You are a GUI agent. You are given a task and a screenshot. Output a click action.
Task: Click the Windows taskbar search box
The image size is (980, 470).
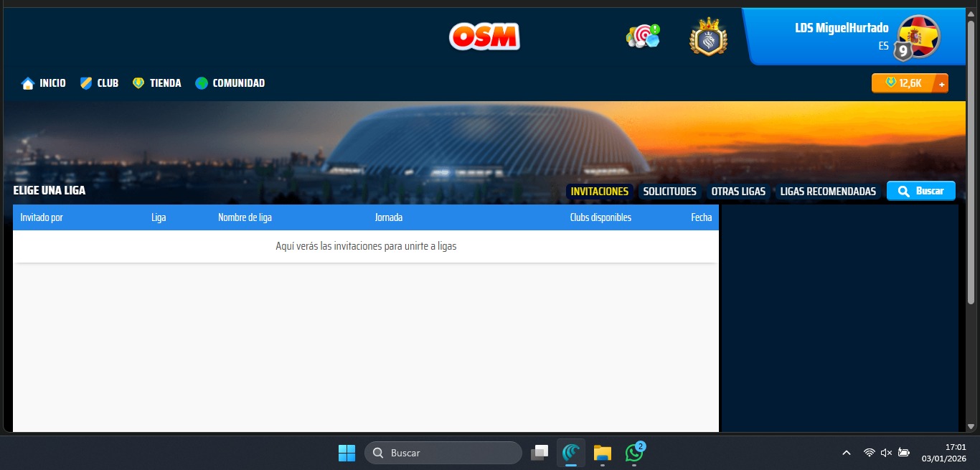click(x=443, y=453)
